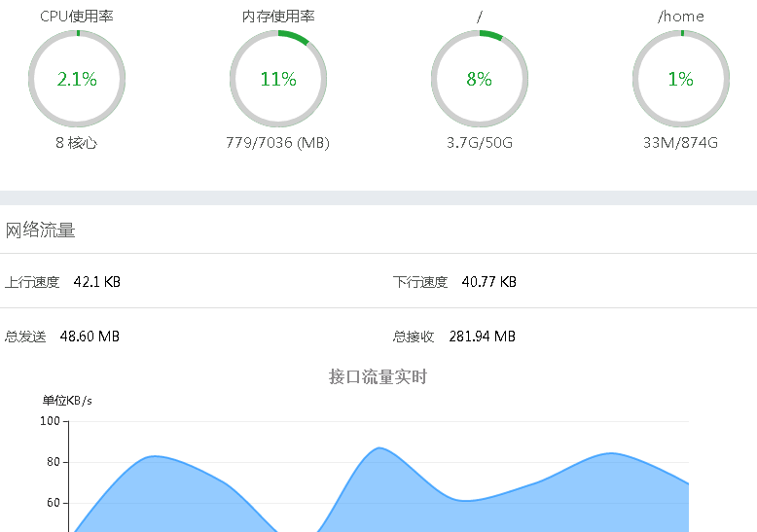The width and height of the screenshot is (757, 532).
Task: Click the '33M/874G' disk usage value
Action: click(x=681, y=143)
